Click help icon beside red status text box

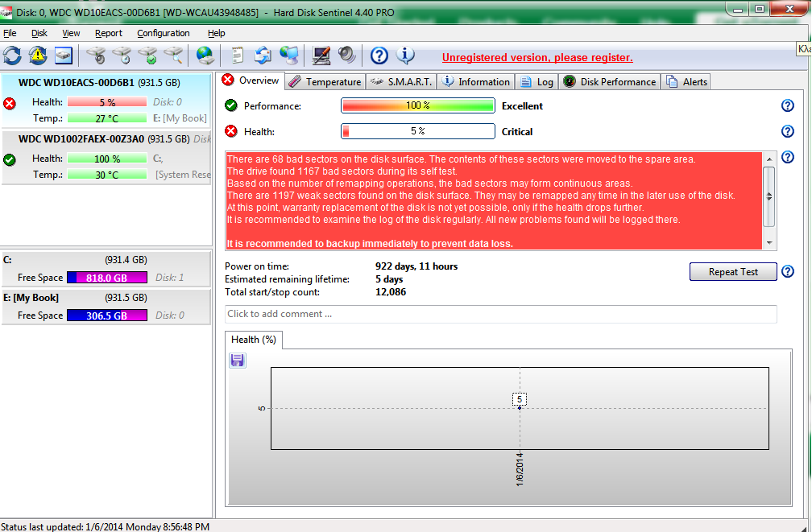[787, 157]
